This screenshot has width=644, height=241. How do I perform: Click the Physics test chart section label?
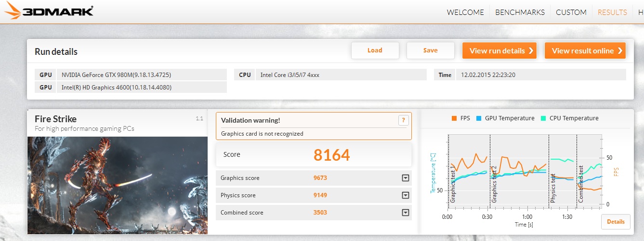pos(553,187)
